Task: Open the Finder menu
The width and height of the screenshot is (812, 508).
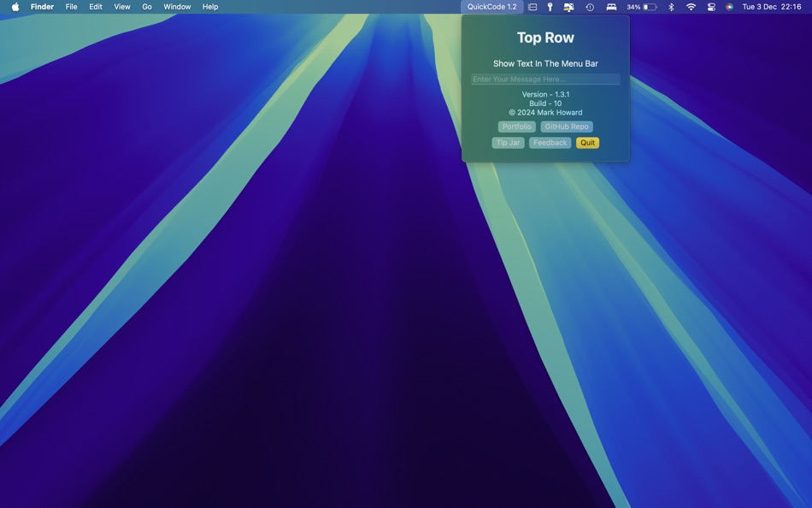Action: [42, 7]
